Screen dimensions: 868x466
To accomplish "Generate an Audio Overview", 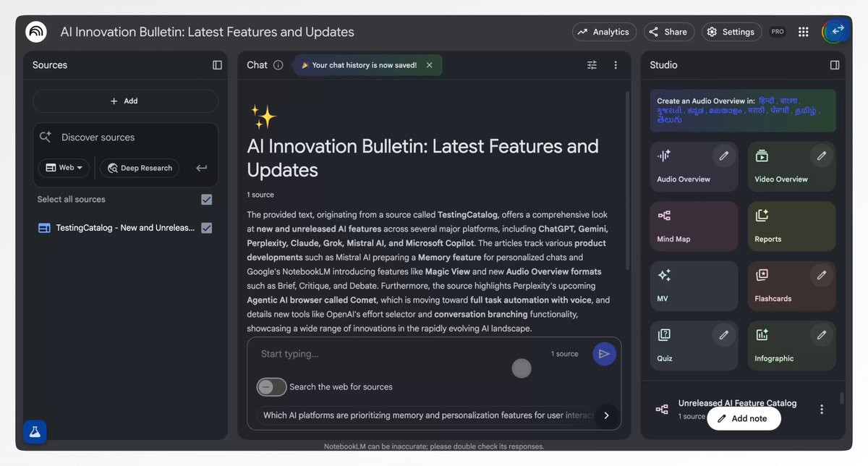I will pyautogui.click(x=694, y=166).
